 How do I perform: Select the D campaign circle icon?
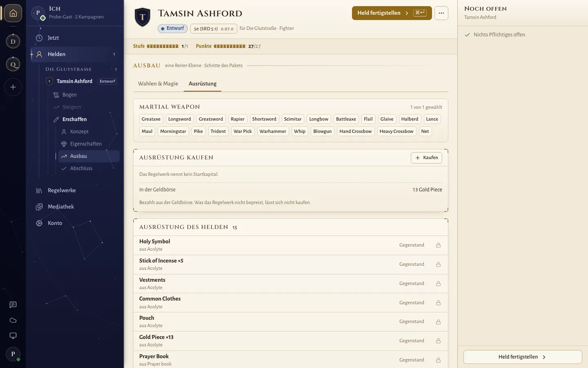[x=13, y=41]
